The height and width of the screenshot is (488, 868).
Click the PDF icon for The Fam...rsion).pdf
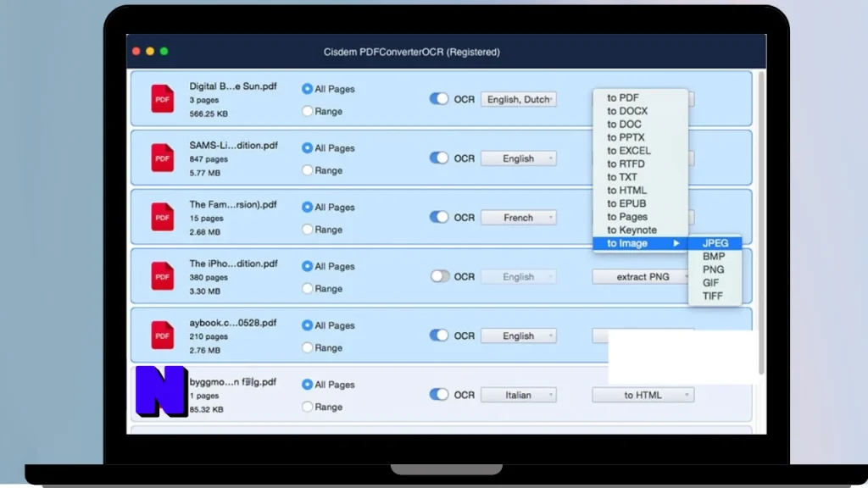(162, 217)
